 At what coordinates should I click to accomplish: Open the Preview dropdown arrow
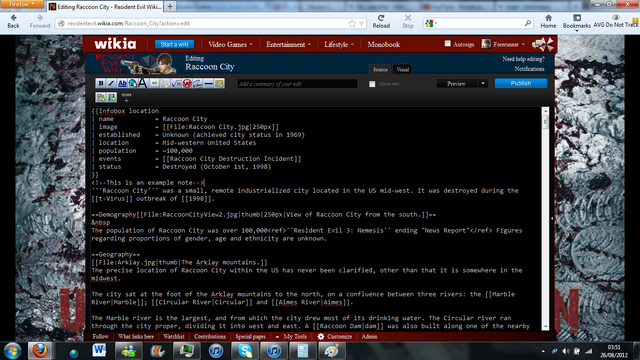pos(483,83)
